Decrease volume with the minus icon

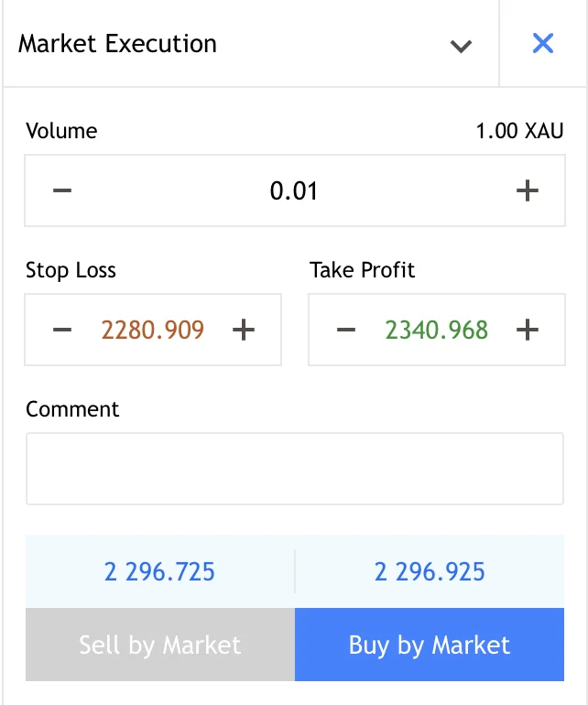(62, 190)
